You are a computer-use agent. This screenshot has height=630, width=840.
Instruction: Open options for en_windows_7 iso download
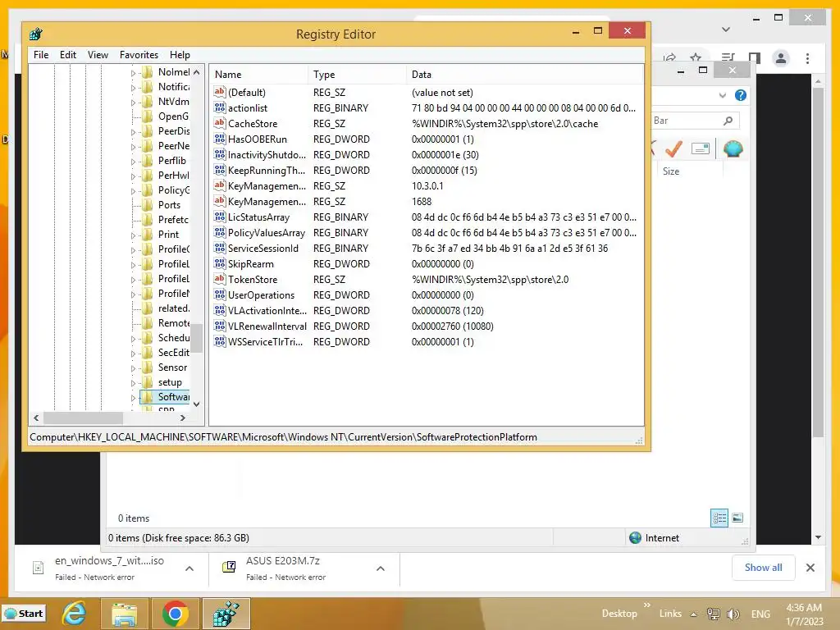[x=189, y=568]
